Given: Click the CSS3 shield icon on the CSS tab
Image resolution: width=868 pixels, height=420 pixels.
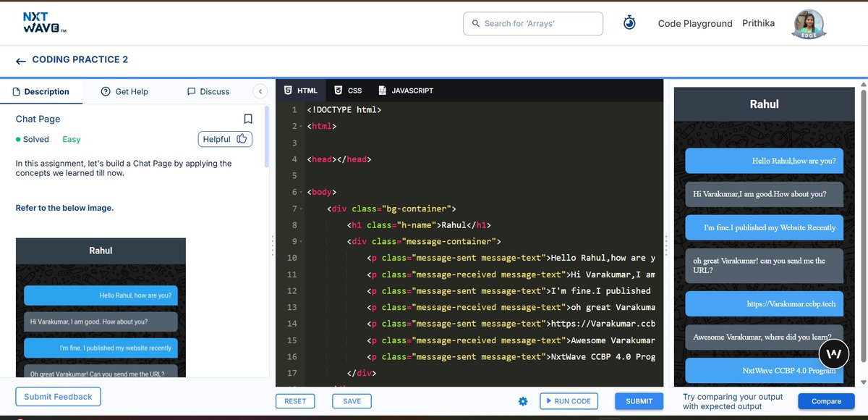Looking at the screenshot, I should coord(338,91).
